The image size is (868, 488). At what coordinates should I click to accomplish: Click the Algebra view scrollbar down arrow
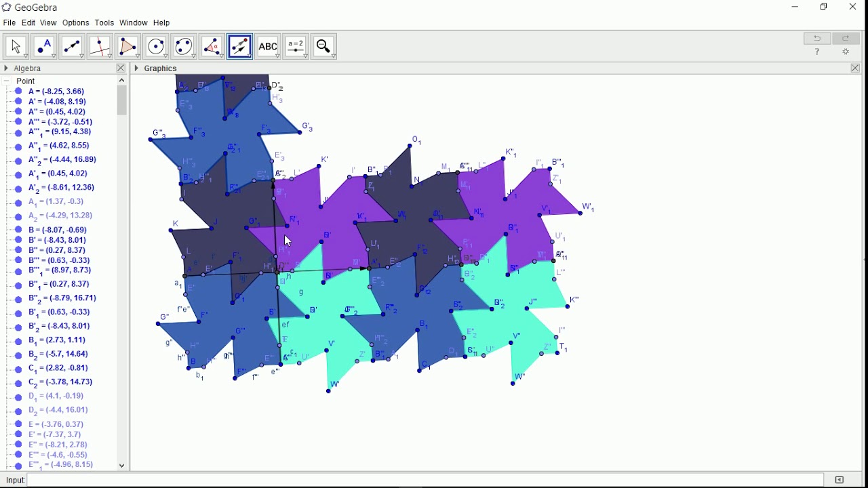[122, 466]
